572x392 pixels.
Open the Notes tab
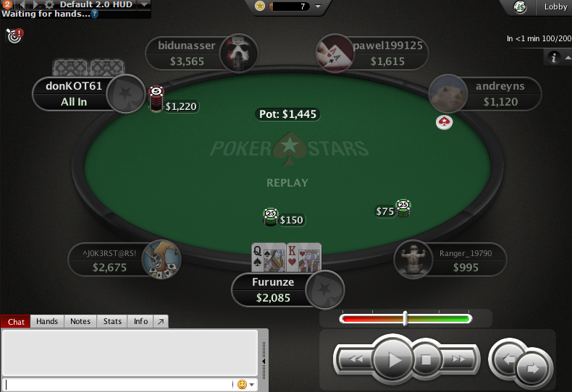point(80,321)
